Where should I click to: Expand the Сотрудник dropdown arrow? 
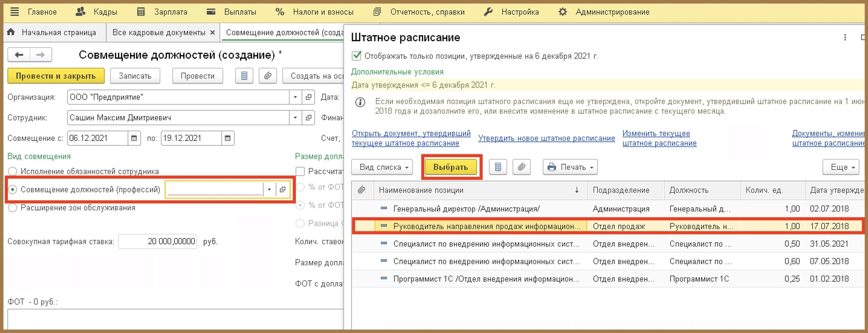coord(295,118)
